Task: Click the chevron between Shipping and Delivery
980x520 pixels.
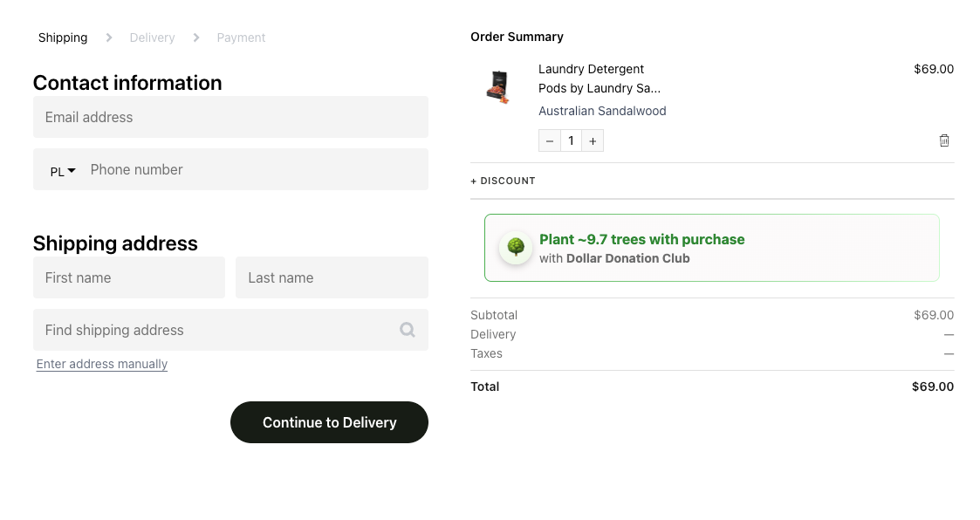Action: (108, 38)
